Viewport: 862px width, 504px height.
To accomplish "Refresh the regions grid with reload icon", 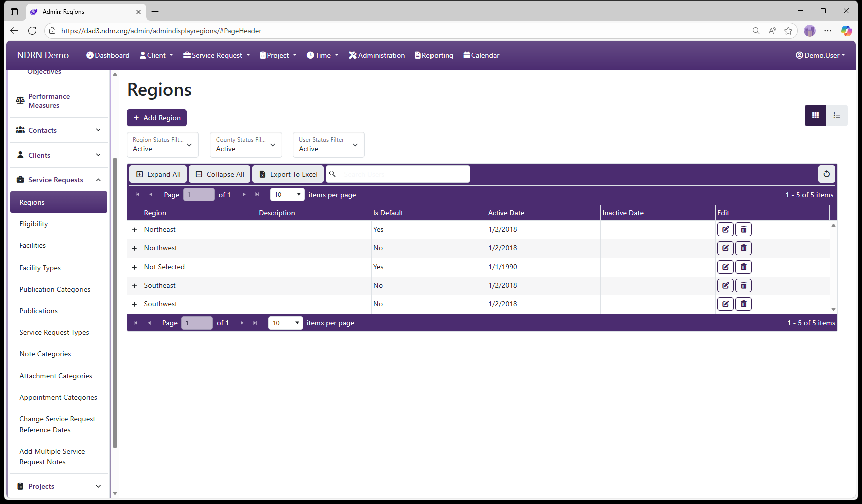I will click(827, 174).
